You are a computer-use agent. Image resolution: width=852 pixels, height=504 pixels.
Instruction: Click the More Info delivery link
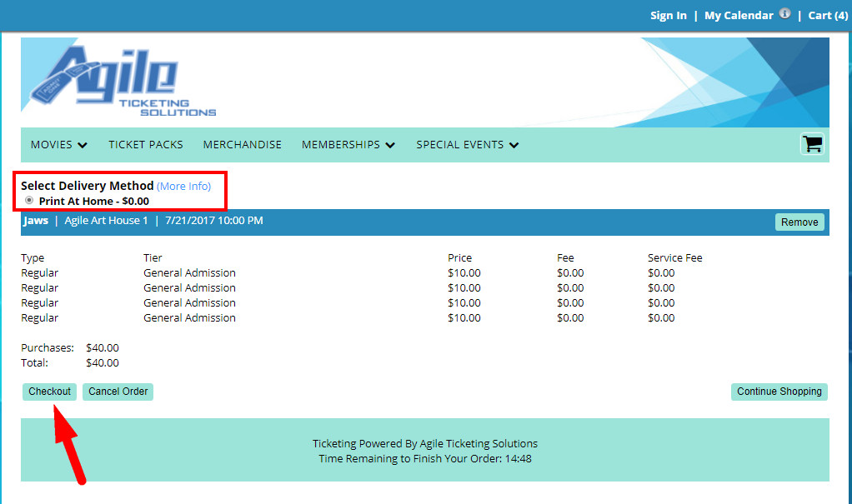click(183, 187)
